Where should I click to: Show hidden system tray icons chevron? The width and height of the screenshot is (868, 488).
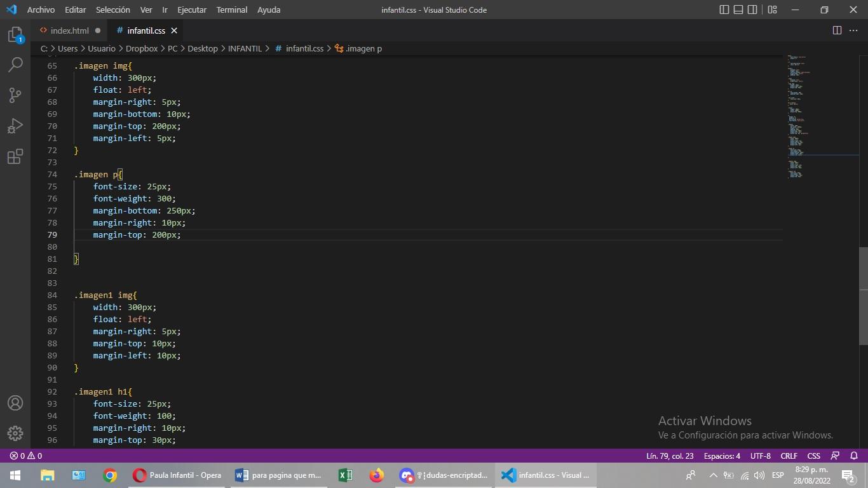(x=713, y=475)
